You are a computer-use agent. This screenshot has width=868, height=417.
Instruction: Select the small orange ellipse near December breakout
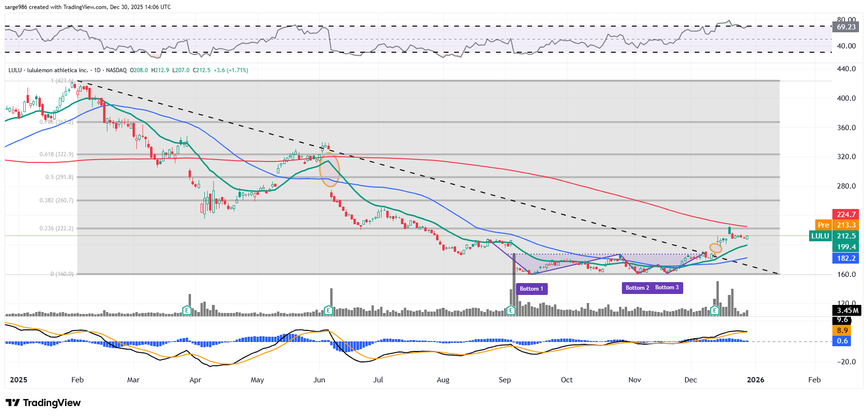point(715,248)
